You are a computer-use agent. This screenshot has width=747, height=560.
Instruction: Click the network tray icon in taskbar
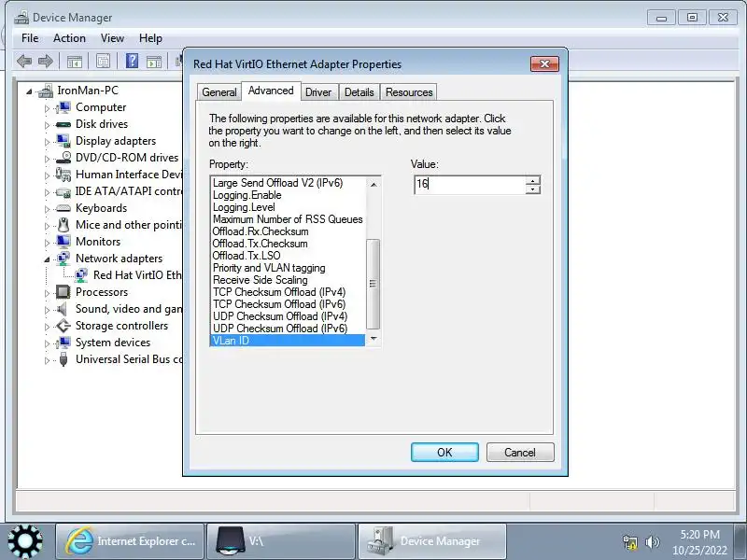coord(629,542)
